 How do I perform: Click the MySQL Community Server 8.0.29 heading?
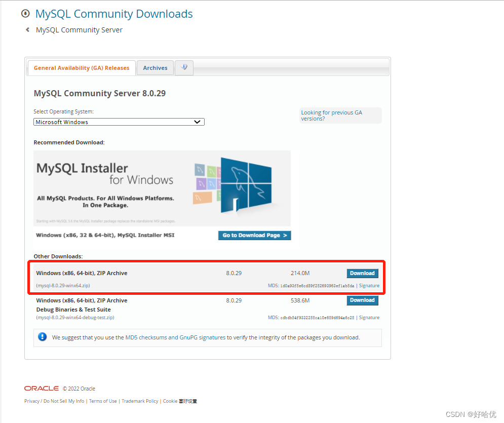100,93
